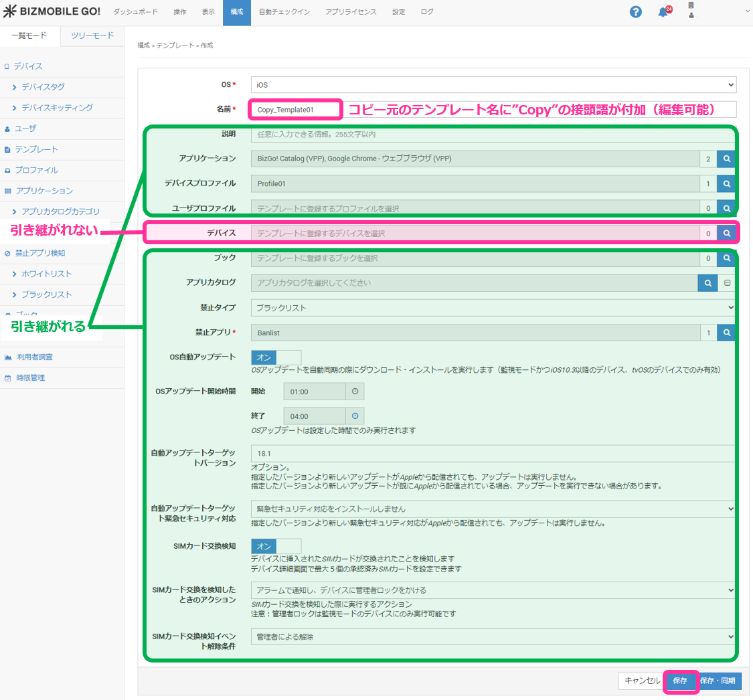Click the clock icon beside 終了 time
753x700 pixels.
coord(355,416)
